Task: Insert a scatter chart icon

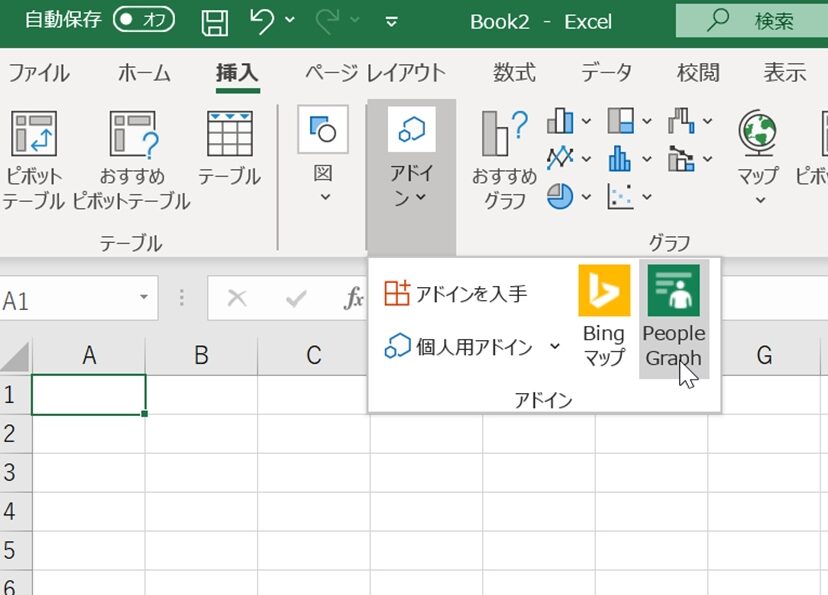Action: [620, 196]
